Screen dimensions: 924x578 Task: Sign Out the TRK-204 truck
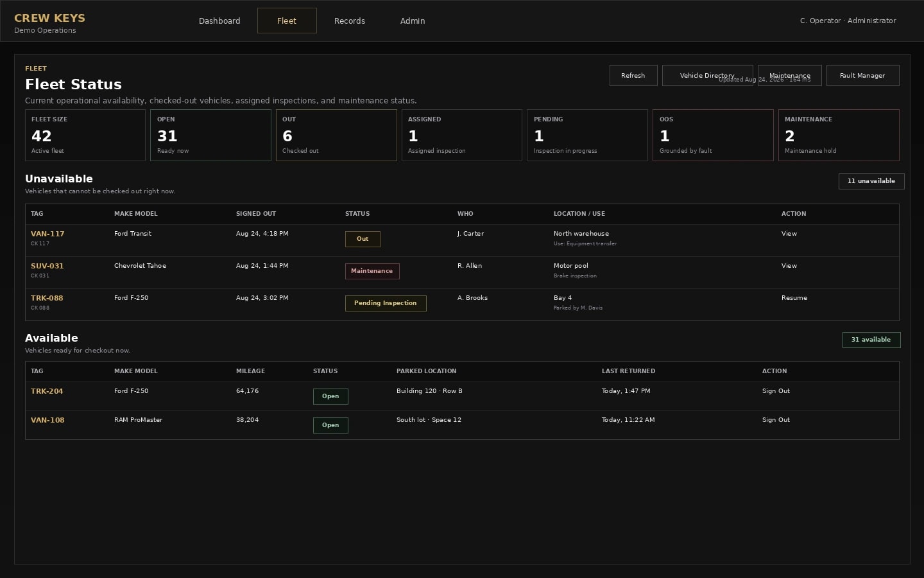tap(776, 391)
